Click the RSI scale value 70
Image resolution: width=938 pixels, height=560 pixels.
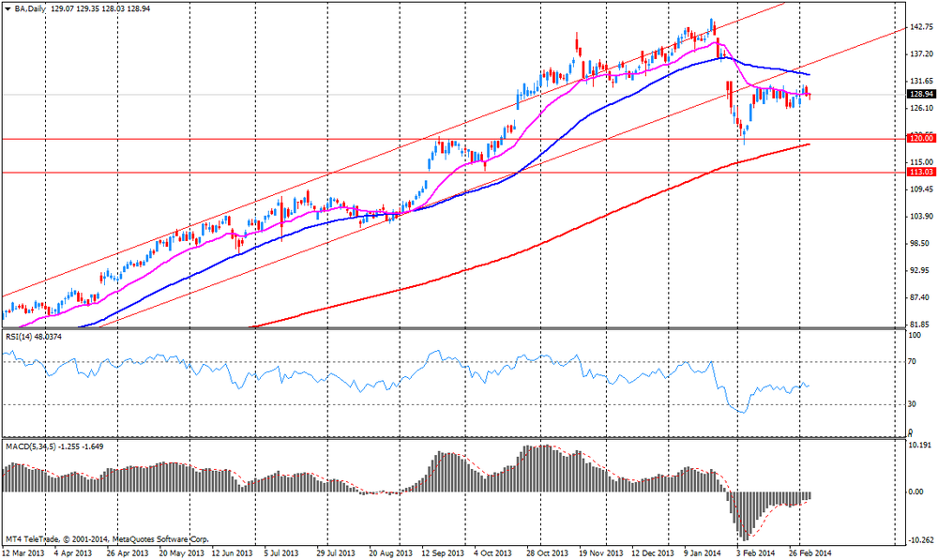click(913, 361)
